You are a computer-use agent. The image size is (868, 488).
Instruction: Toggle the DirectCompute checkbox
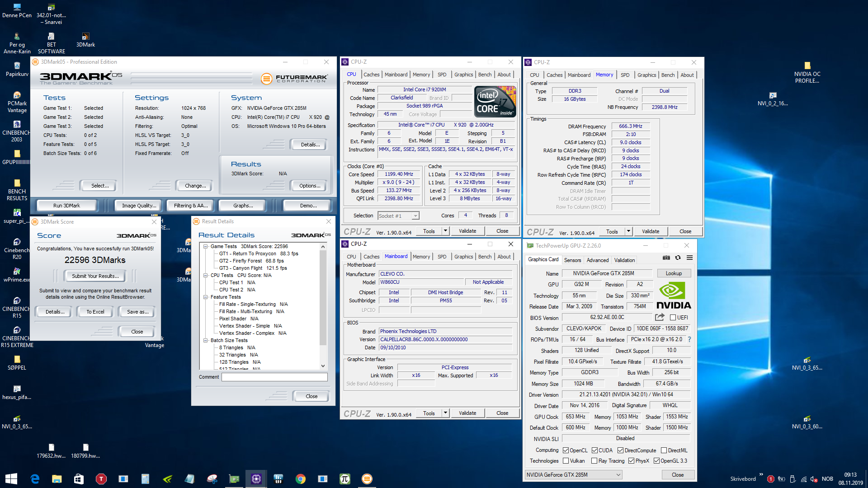[620, 450]
